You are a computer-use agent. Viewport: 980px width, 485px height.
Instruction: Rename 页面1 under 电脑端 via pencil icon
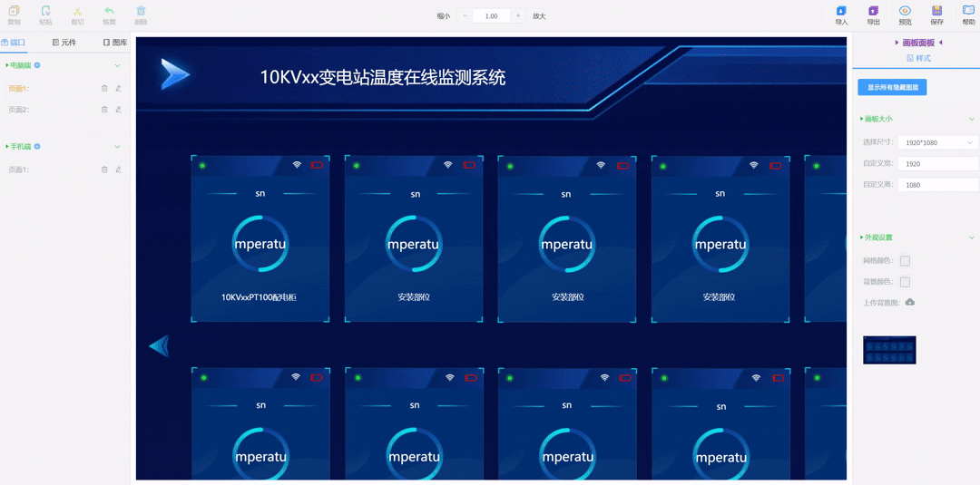pyautogui.click(x=119, y=88)
